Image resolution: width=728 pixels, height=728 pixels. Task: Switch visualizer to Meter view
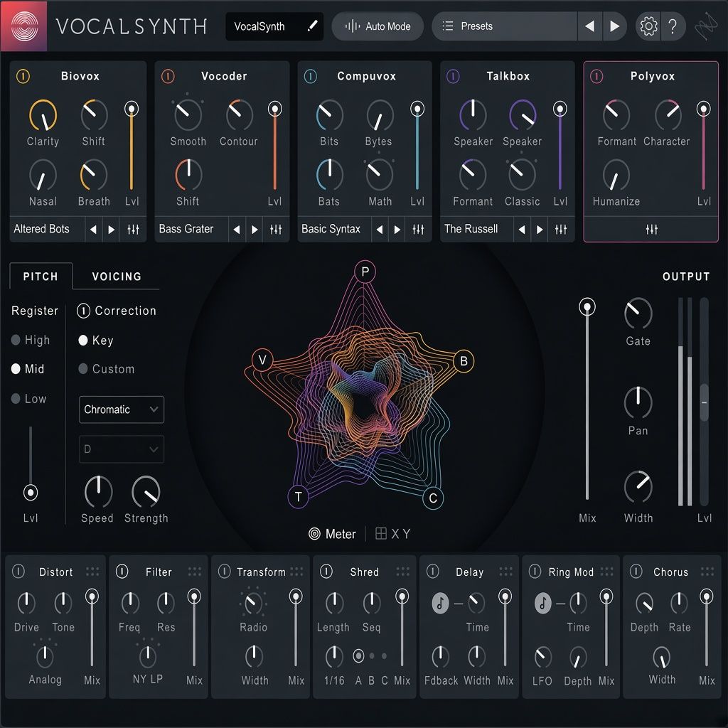click(x=333, y=534)
